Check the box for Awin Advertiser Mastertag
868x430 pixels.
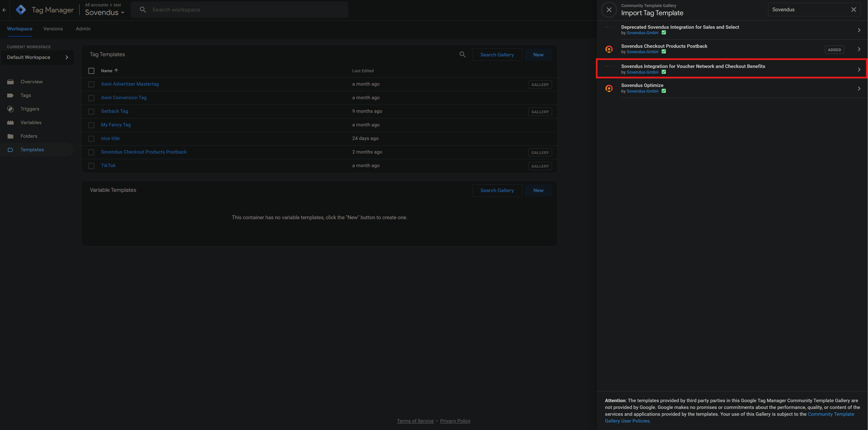tap(91, 84)
